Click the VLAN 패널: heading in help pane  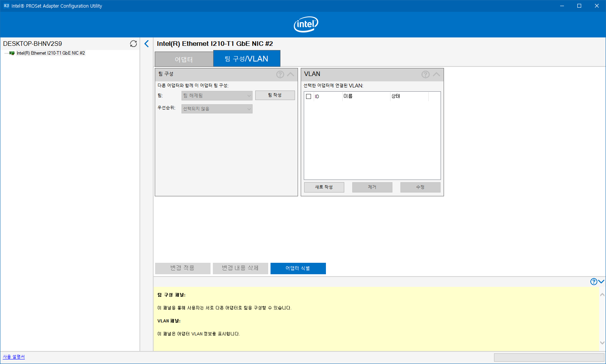pos(169,321)
